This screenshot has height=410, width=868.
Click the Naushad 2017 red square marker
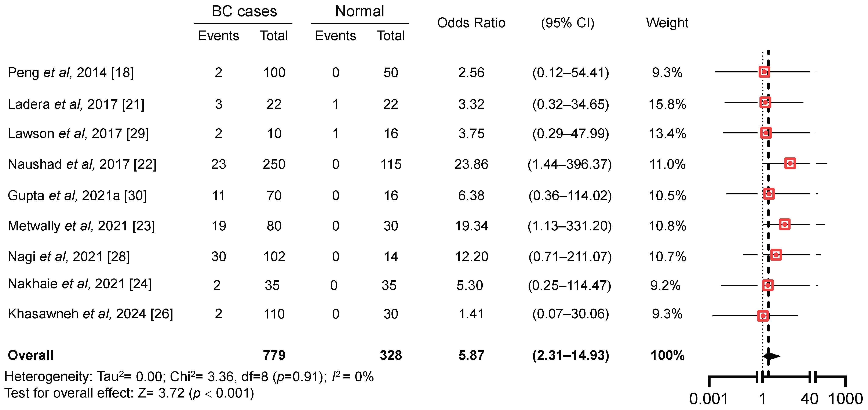[790, 163]
